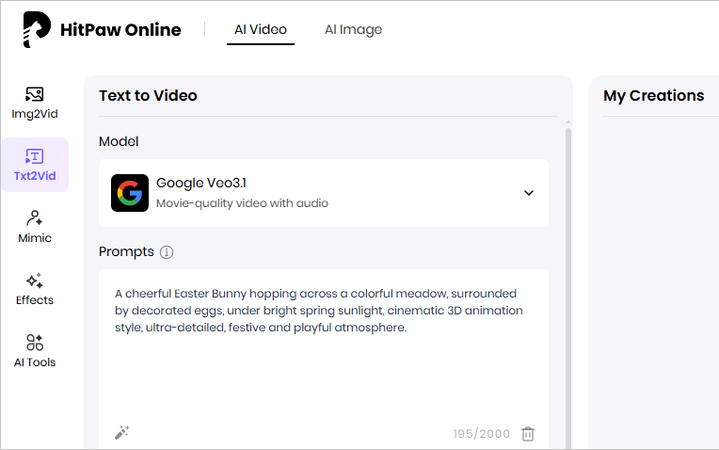Click the HitPaw Online brand name
Viewport: 719px width, 450px height.
click(121, 30)
